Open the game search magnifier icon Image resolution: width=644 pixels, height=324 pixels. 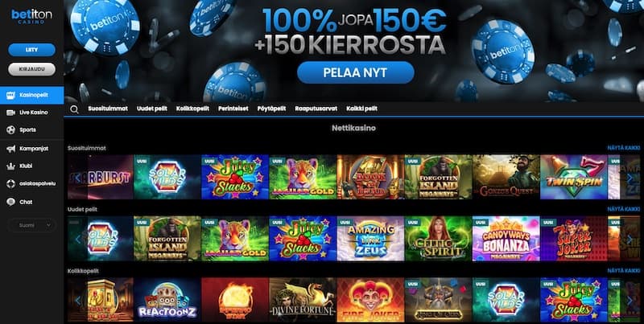point(74,109)
